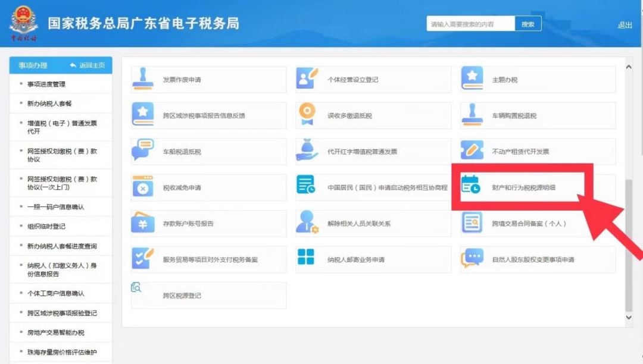This screenshot has width=643, height=364.
Task: Open 珠海存量房价格评估维护 in sidebar
Action: 61,352
